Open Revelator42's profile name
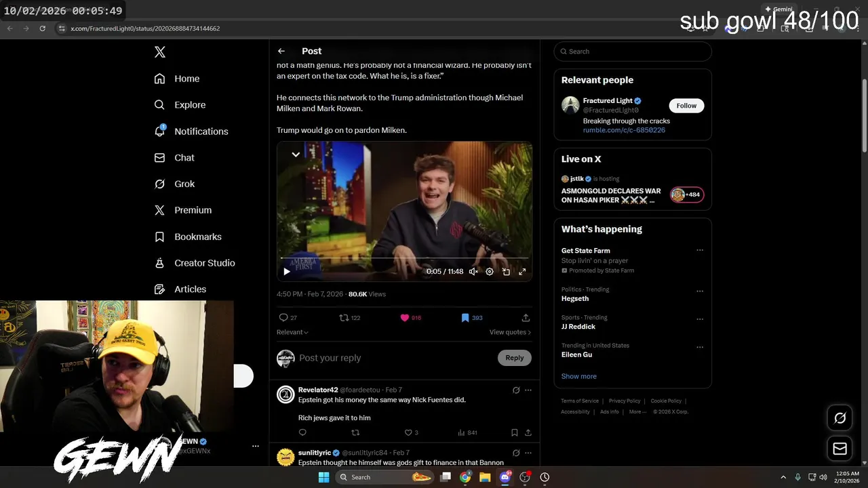 click(318, 390)
